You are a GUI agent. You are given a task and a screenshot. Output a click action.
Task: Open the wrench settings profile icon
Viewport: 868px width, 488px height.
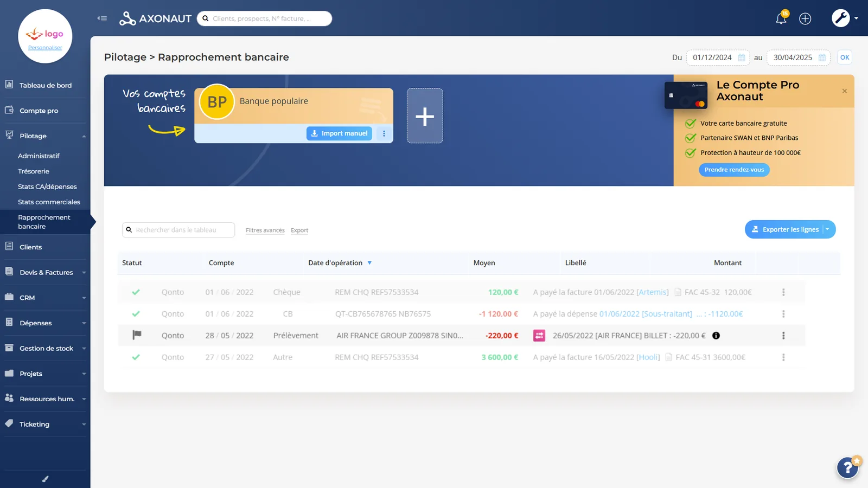(x=841, y=18)
